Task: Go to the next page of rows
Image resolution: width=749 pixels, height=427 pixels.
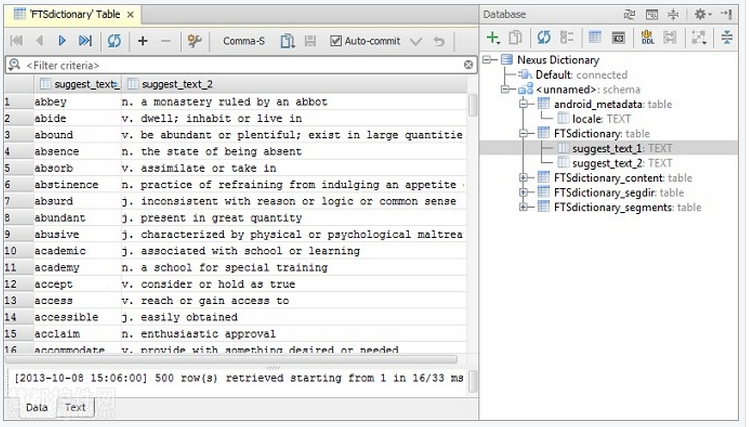Action: tap(62, 41)
